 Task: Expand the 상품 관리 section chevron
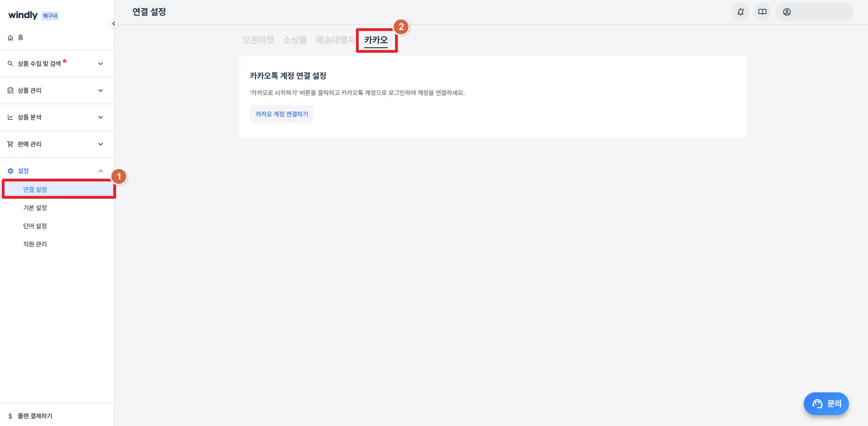(x=101, y=90)
